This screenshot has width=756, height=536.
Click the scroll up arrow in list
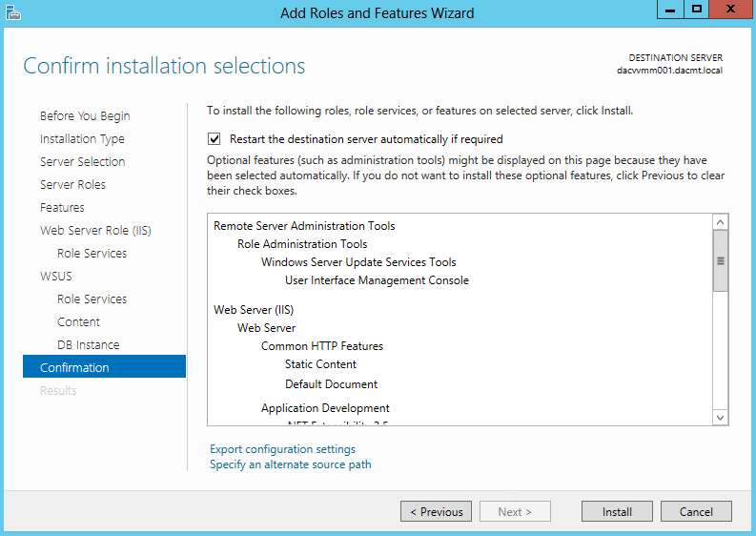(x=721, y=222)
